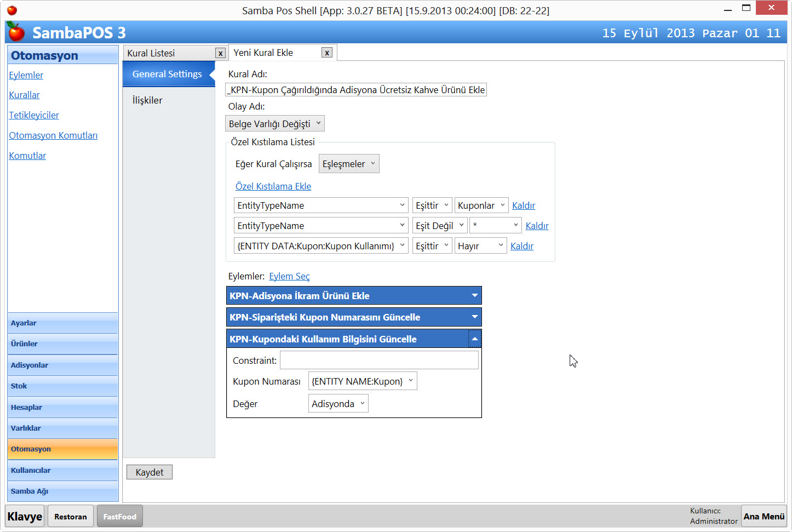
Task: Close the Kural Listesi tab
Action: point(220,53)
